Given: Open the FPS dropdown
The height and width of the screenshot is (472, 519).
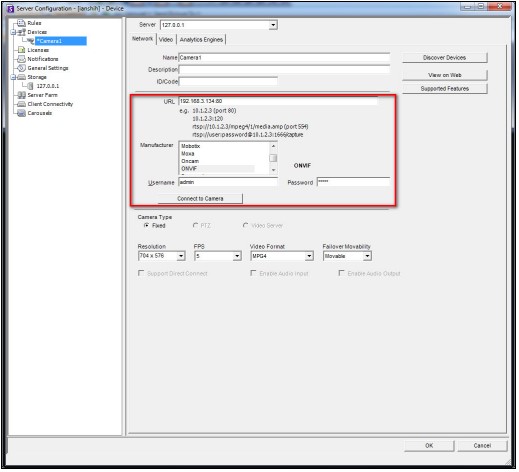Looking at the screenshot, I should tap(237, 256).
